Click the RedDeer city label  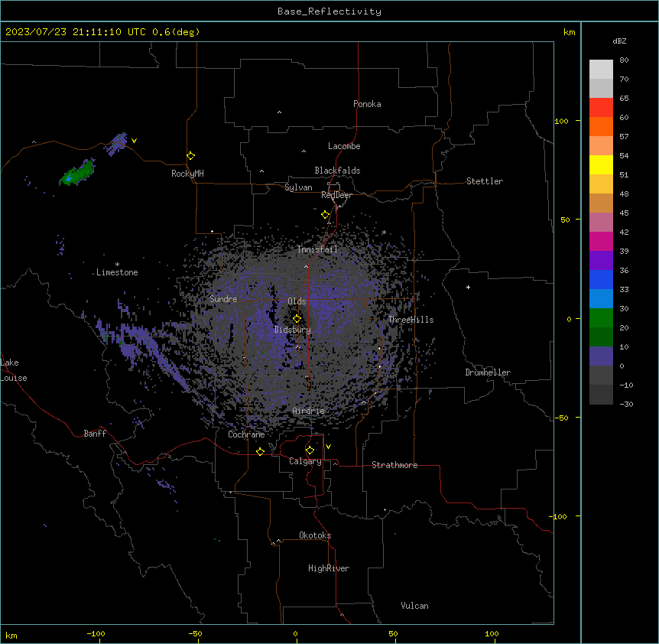click(336, 195)
